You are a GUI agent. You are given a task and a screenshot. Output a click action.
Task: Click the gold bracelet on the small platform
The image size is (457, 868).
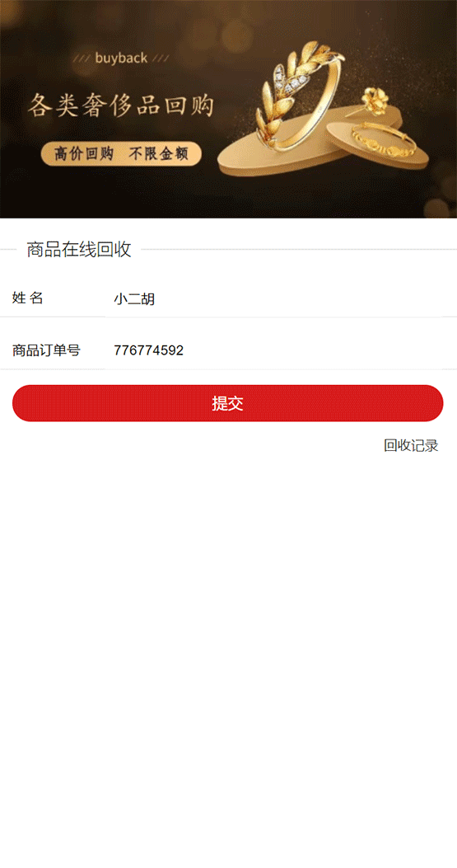coord(383,141)
